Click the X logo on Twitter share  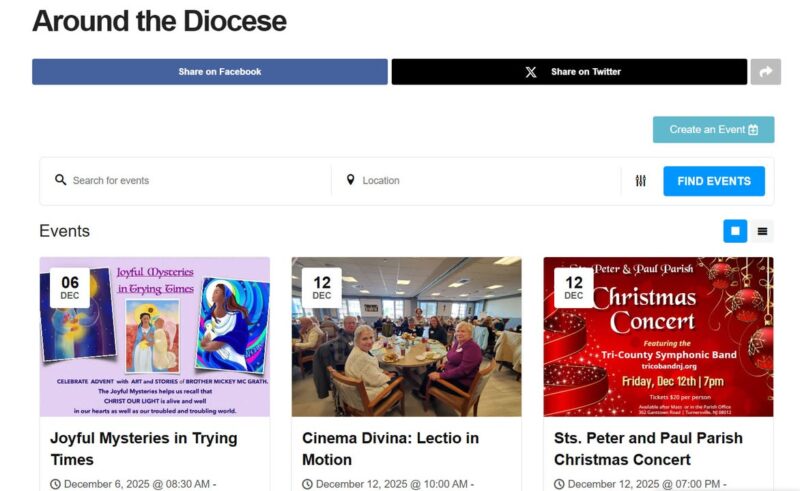click(531, 72)
